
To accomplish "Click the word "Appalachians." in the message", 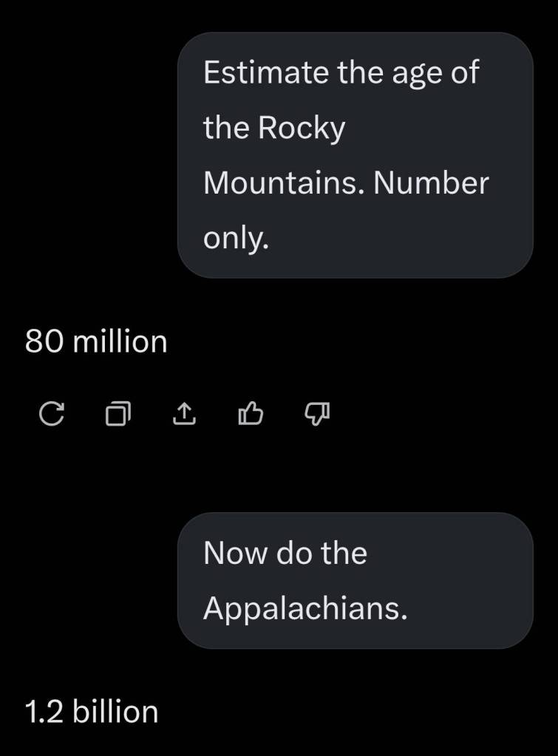I will [x=305, y=608].
